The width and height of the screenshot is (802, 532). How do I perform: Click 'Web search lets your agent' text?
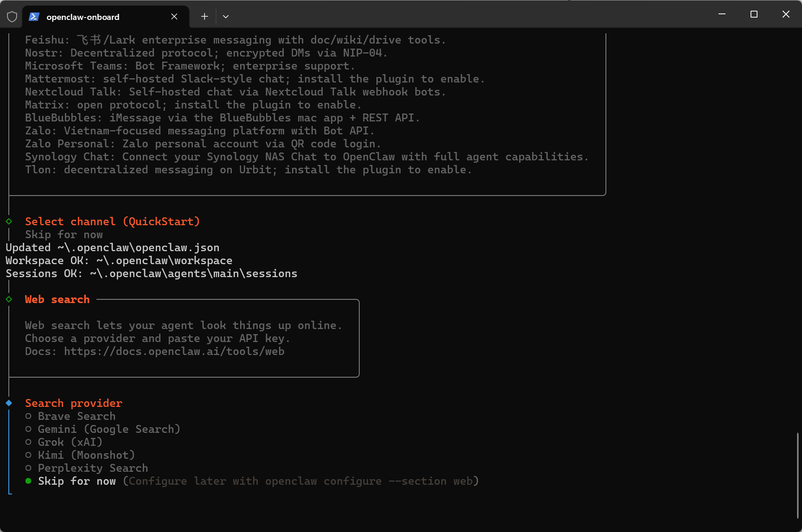pyautogui.click(x=184, y=325)
